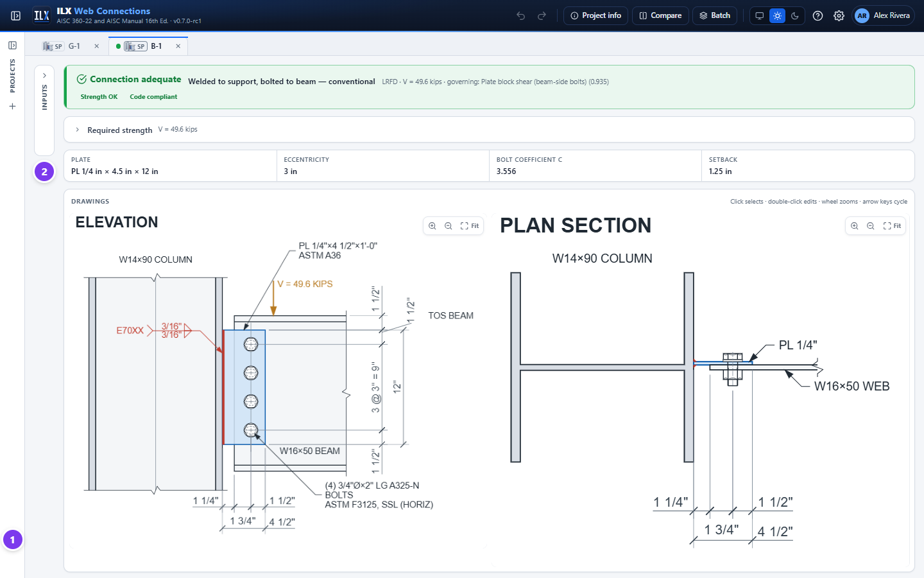Zoom in on the Elevation drawing

(x=432, y=226)
